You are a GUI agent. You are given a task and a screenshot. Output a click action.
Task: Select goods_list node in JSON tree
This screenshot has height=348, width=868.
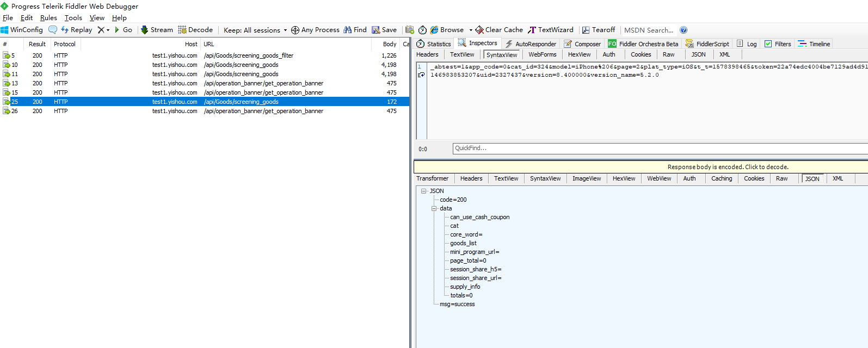coord(463,243)
